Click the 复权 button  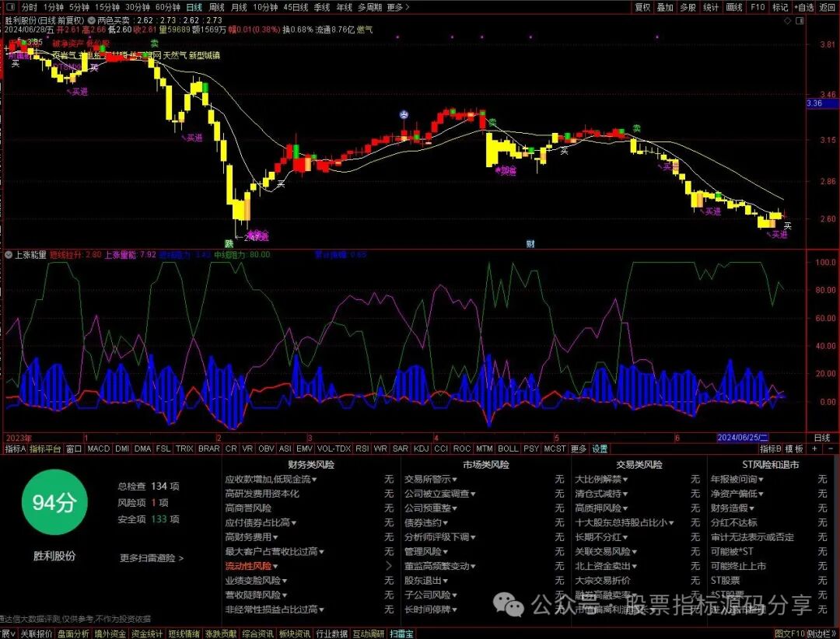click(643, 7)
